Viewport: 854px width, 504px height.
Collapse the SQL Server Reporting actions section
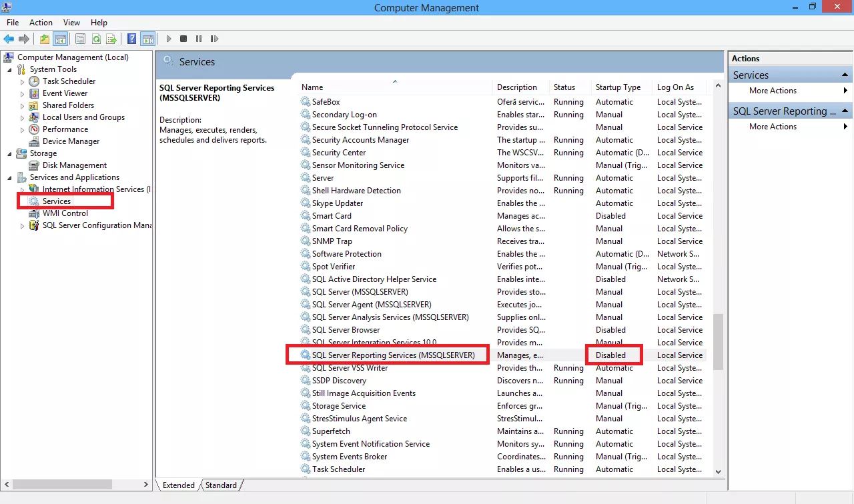(x=845, y=111)
